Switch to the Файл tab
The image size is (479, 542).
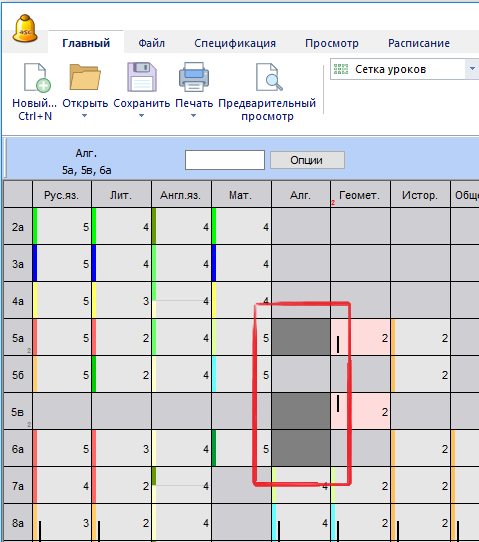click(x=151, y=43)
